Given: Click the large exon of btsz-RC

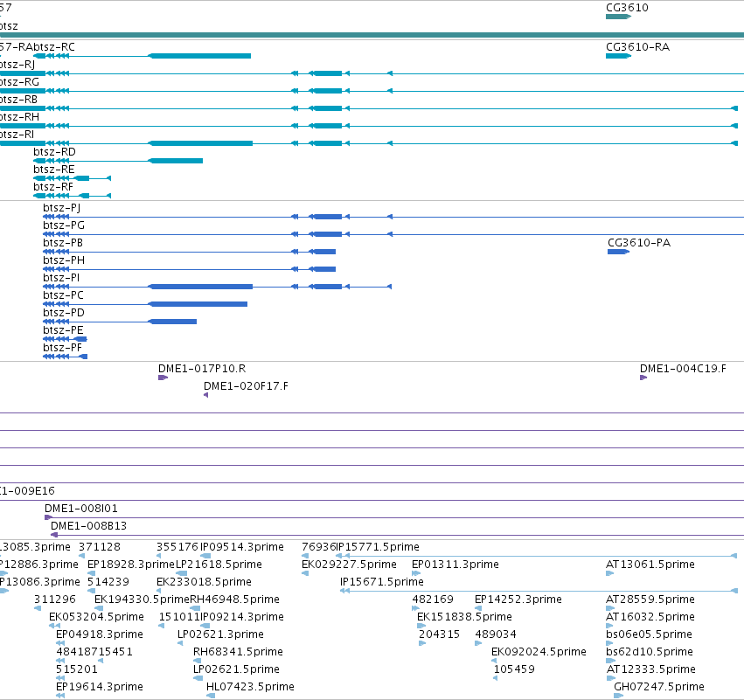Looking at the screenshot, I should tap(199, 56).
